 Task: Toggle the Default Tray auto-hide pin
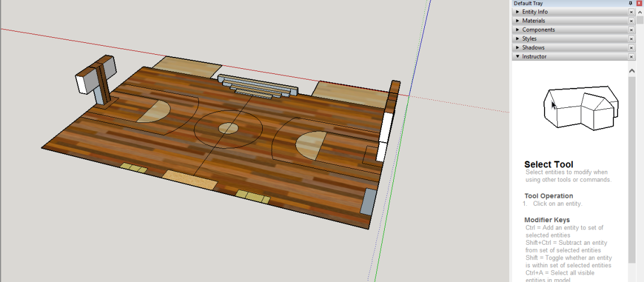tap(630, 3)
